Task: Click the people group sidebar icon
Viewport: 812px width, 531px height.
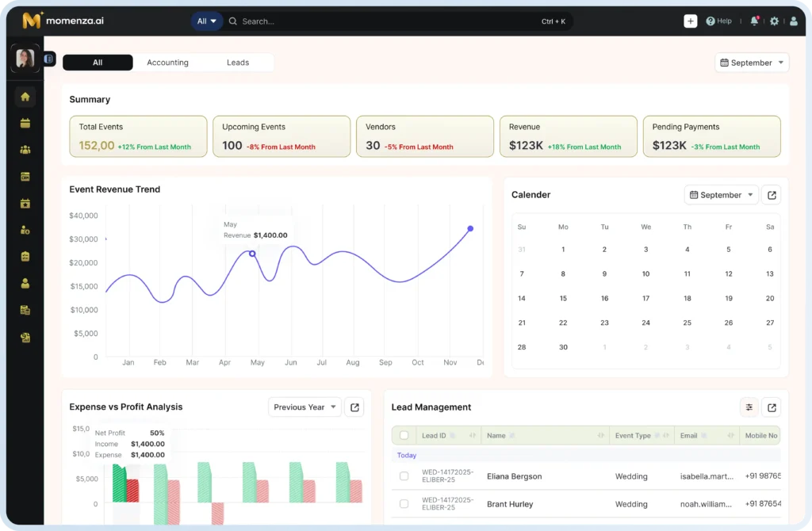Action: coord(25,150)
